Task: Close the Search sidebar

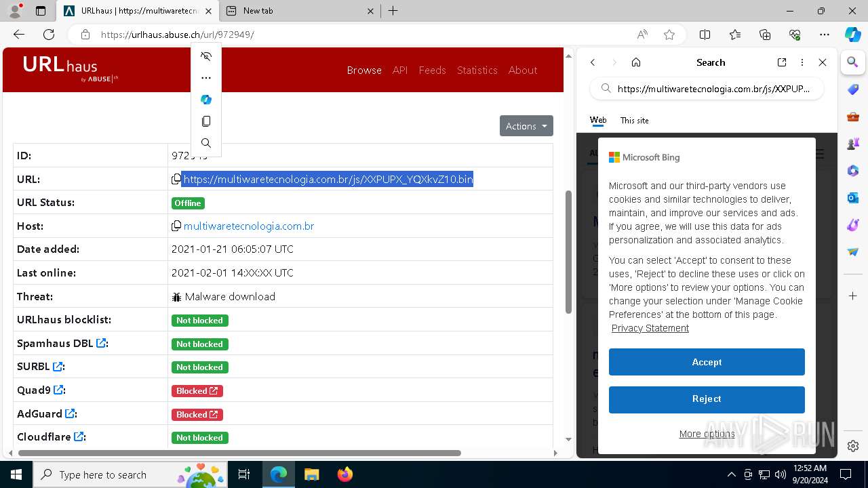Action: pos(823,62)
